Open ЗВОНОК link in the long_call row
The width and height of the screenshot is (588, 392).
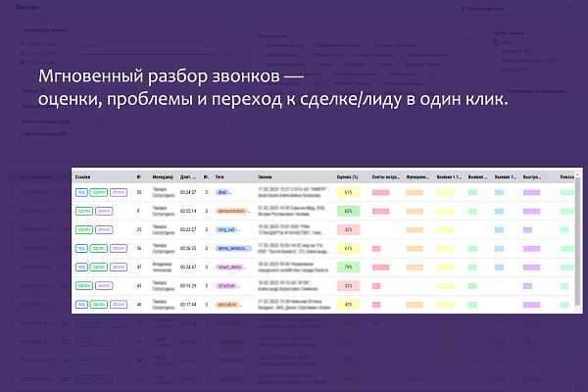pyautogui.click(x=104, y=229)
